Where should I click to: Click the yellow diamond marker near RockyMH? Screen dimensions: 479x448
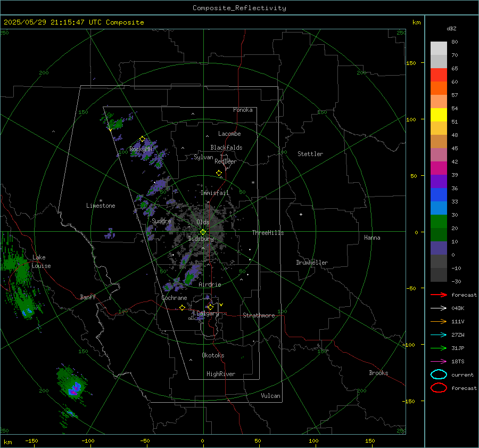click(142, 139)
